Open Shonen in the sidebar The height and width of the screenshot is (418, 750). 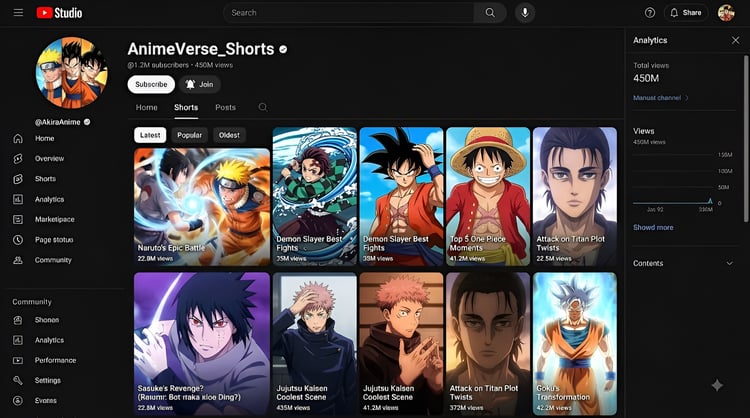[x=47, y=320]
